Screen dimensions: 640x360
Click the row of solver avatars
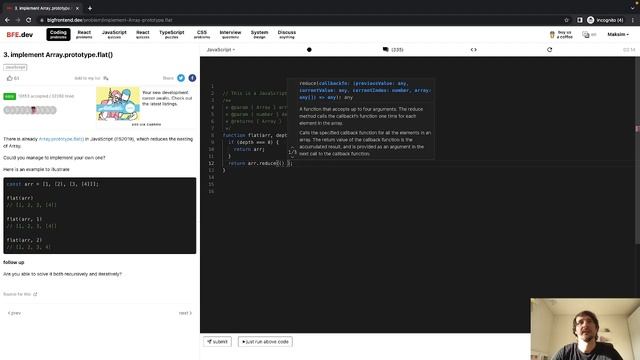coord(30,110)
